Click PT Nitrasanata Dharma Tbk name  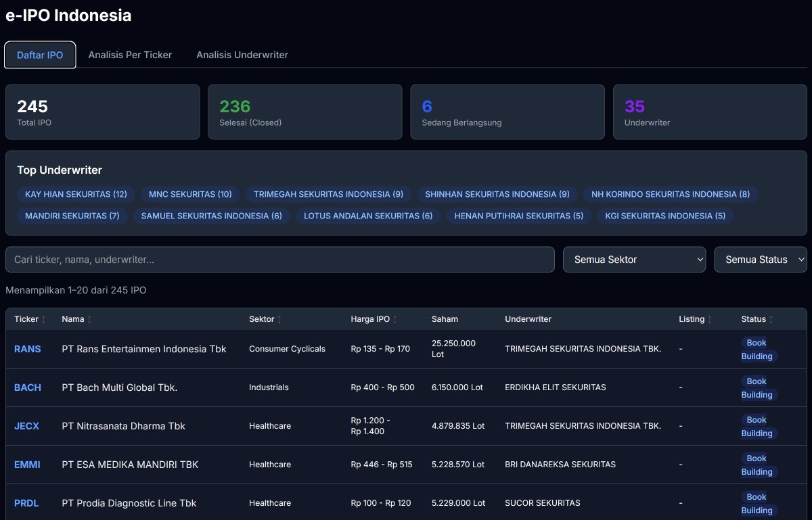coord(123,426)
